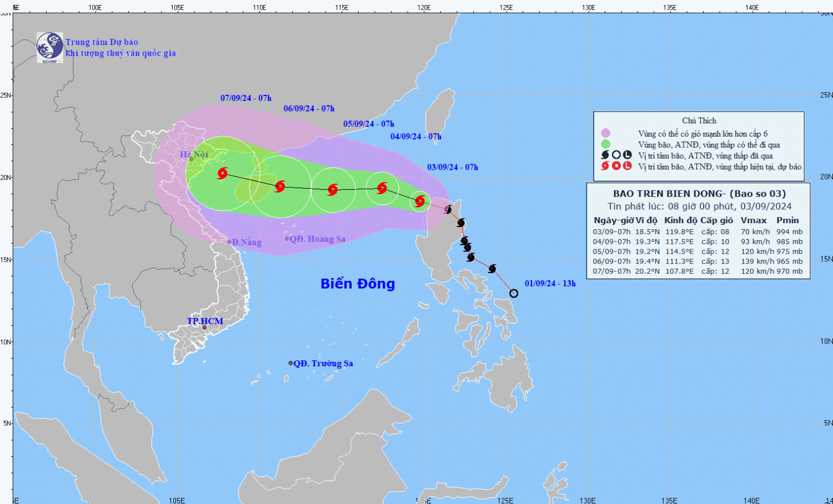Screen dimensions: 833x504
Task: Select the Biển Đông sea label
Action: pyautogui.click(x=358, y=284)
